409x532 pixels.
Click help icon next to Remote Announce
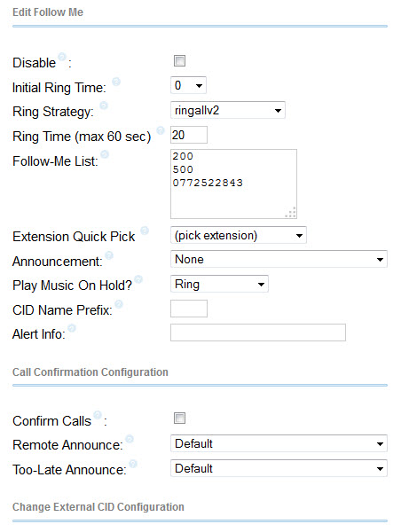coord(130,439)
